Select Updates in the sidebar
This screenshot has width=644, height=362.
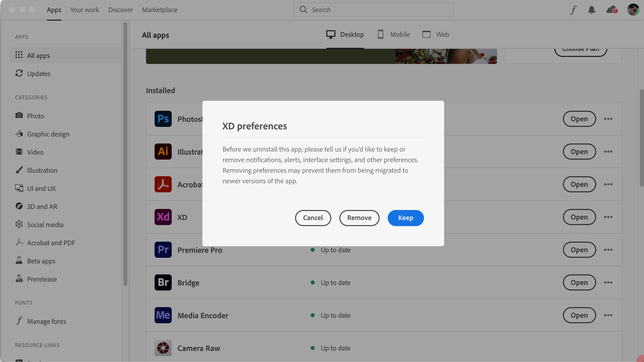39,74
